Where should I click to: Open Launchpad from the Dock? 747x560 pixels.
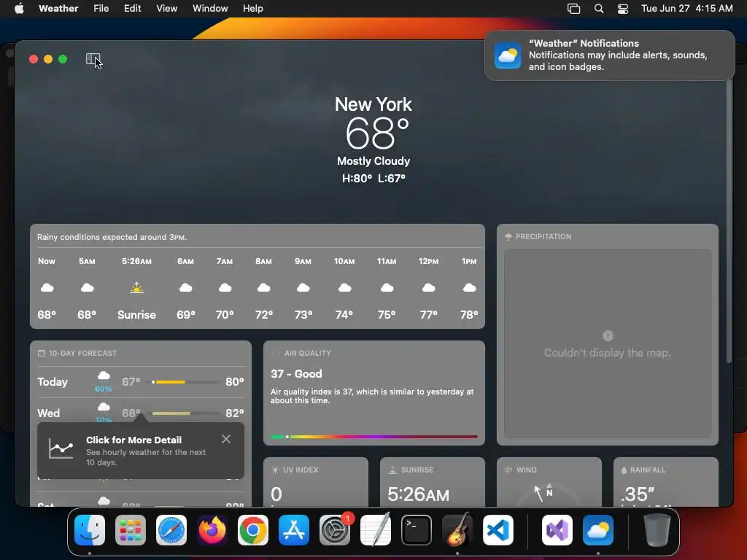click(131, 530)
